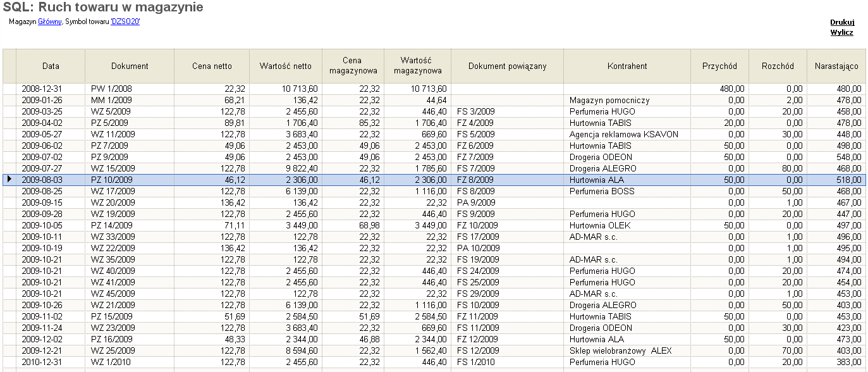Click the Przychód column header
Viewport: 868px width, 372px height.
719,66
